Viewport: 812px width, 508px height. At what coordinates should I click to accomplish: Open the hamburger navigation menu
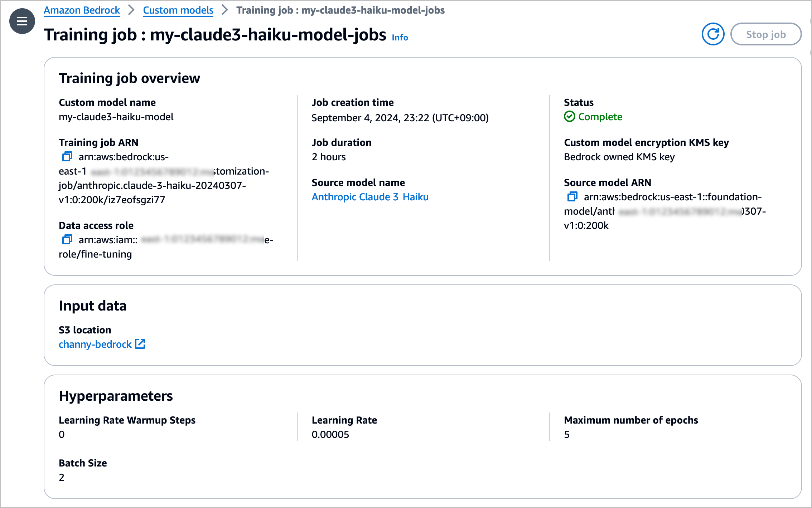pos(22,21)
